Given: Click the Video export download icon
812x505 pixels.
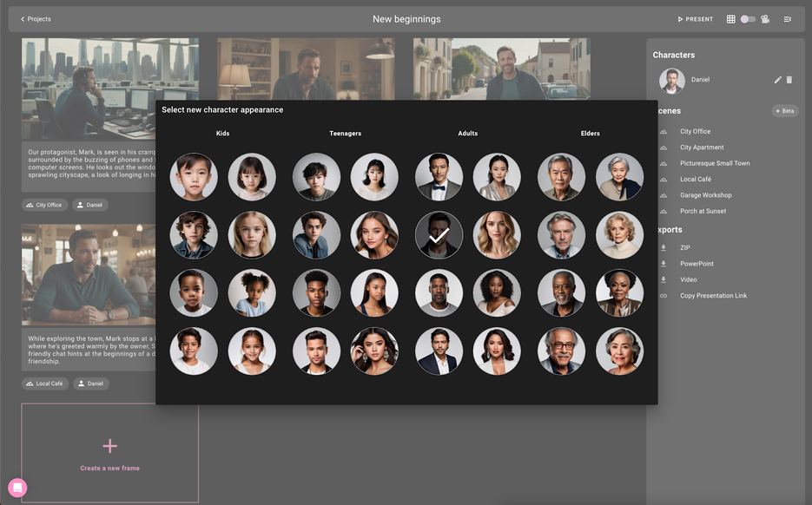Looking at the screenshot, I should click(663, 279).
